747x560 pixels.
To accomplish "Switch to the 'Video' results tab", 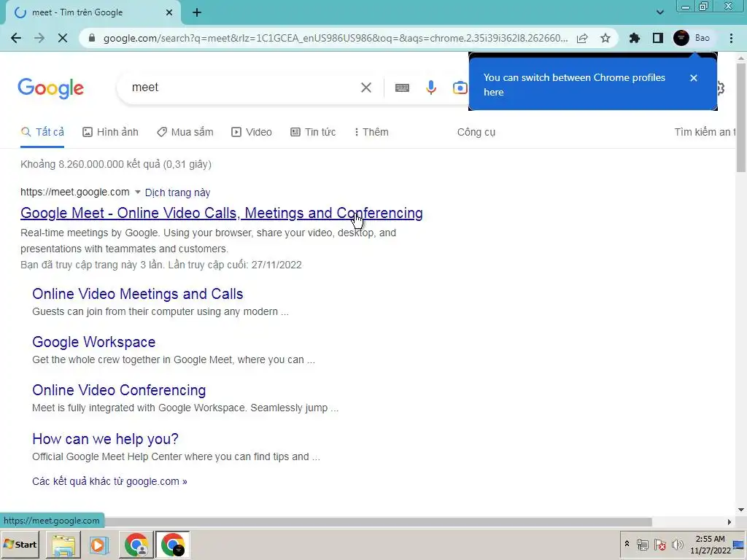I will click(252, 132).
